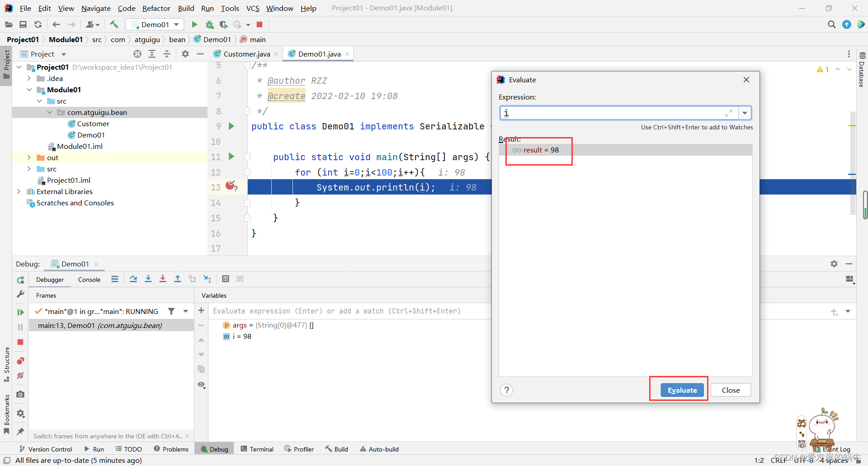The image size is (868, 466).
Task: Add new watch with plus icon
Action: 201,310
